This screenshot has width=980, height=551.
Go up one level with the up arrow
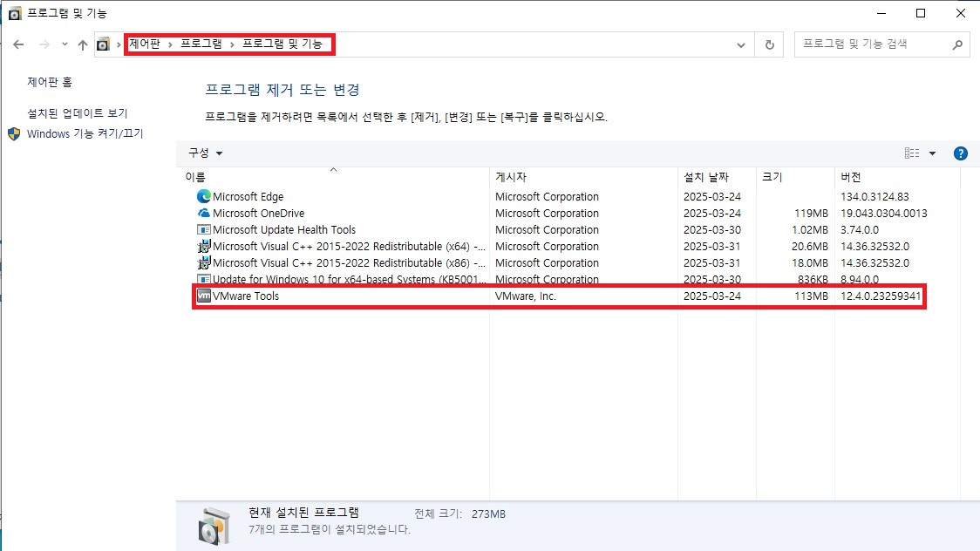83,44
